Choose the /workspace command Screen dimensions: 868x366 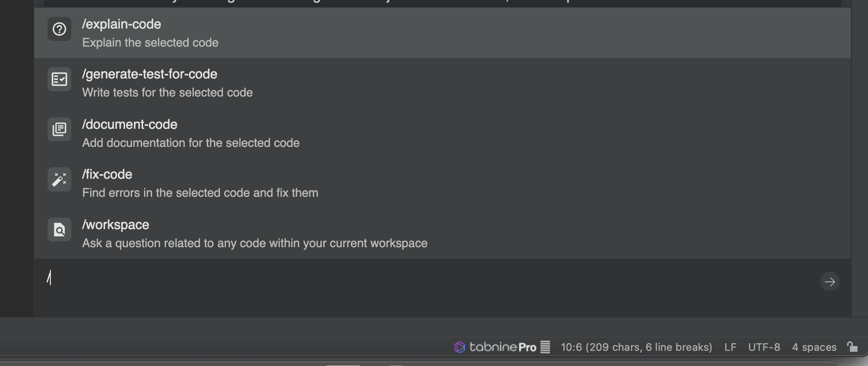[116, 225]
